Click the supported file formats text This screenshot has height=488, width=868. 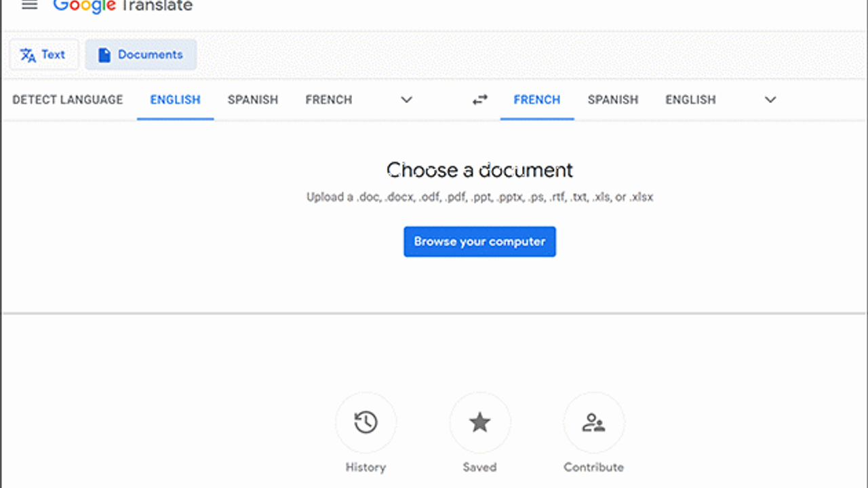tap(479, 197)
